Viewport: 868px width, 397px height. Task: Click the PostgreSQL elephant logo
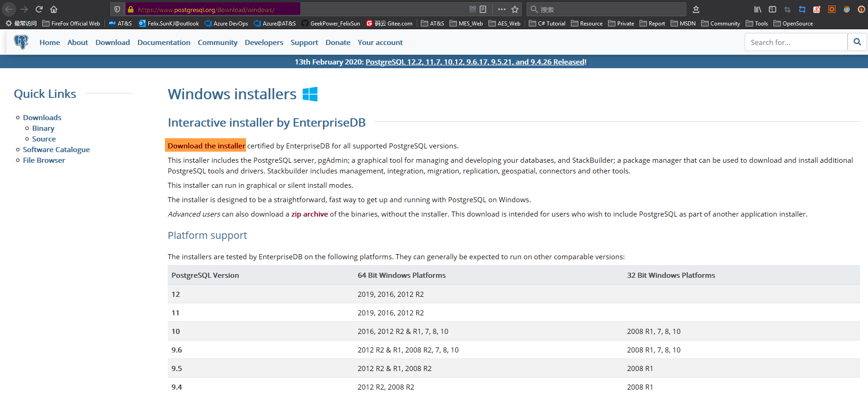pyautogui.click(x=21, y=42)
